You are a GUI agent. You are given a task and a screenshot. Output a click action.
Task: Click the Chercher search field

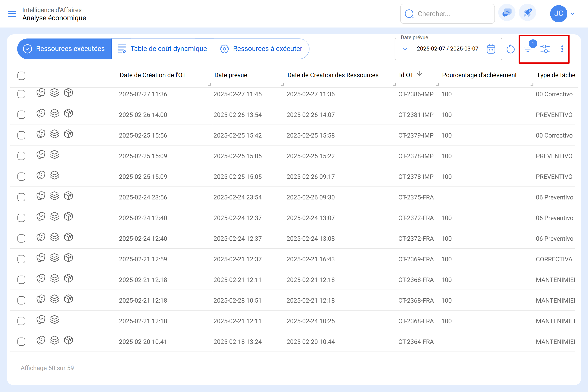[447, 14]
